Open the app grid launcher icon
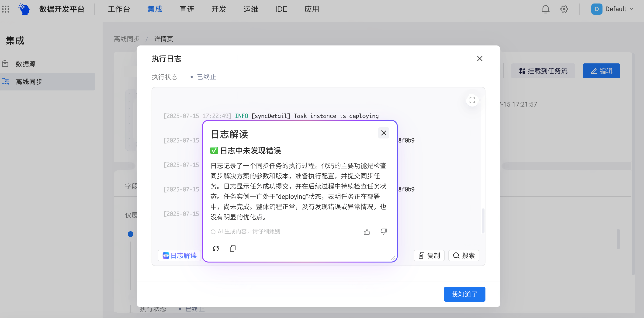 [x=6, y=9]
